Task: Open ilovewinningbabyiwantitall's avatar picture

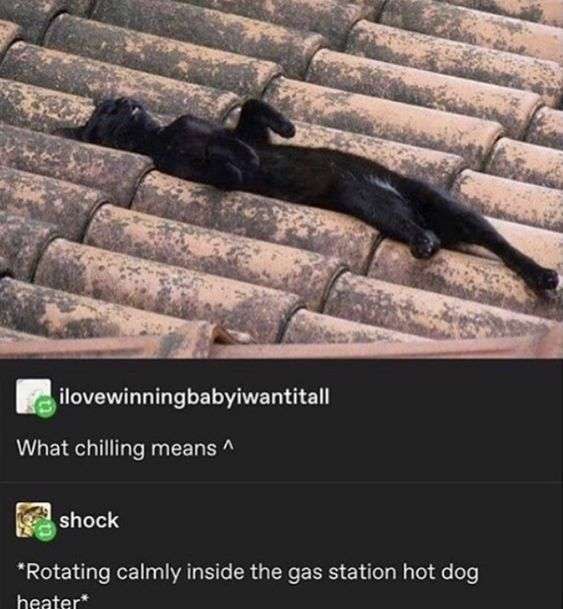Action: coord(33,396)
